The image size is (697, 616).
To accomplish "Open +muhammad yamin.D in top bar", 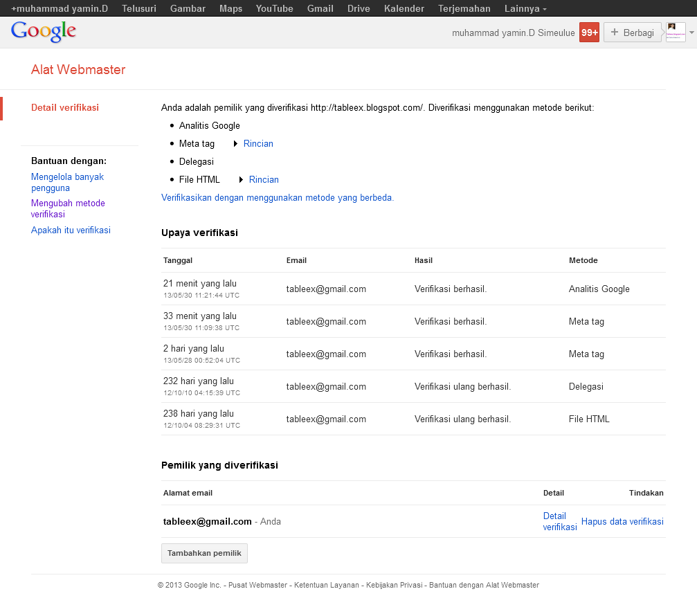I will click(60, 8).
